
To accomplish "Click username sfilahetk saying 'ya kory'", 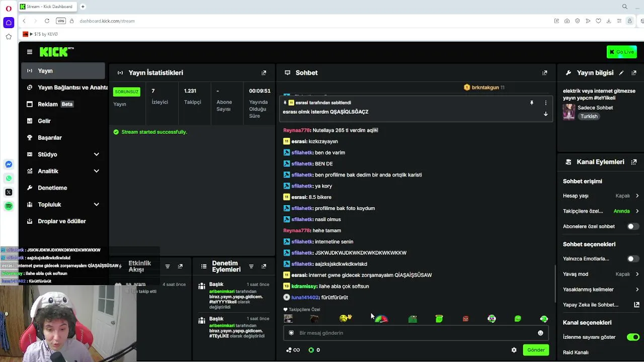I will point(302,186).
